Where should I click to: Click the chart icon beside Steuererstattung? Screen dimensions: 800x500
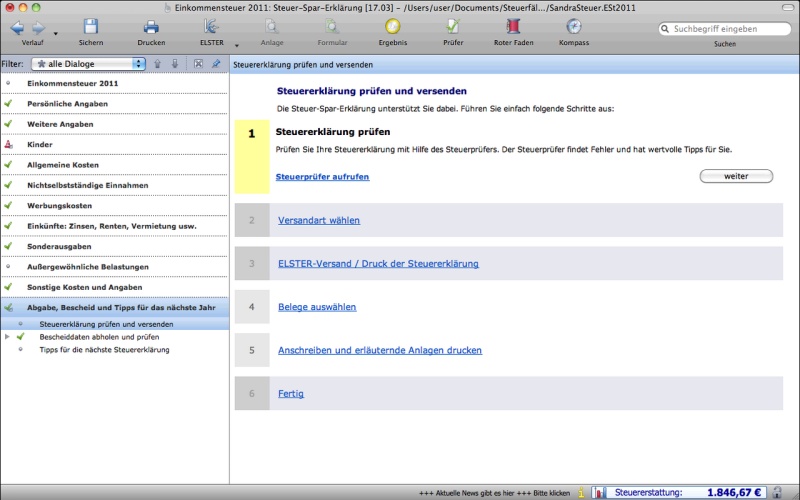pyautogui.click(x=599, y=493)
